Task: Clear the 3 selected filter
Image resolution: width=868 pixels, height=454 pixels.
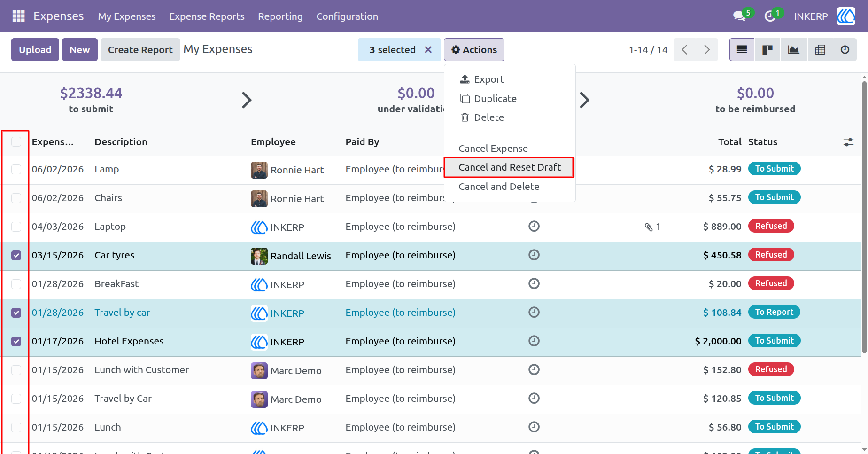Action: coord(428,50)
